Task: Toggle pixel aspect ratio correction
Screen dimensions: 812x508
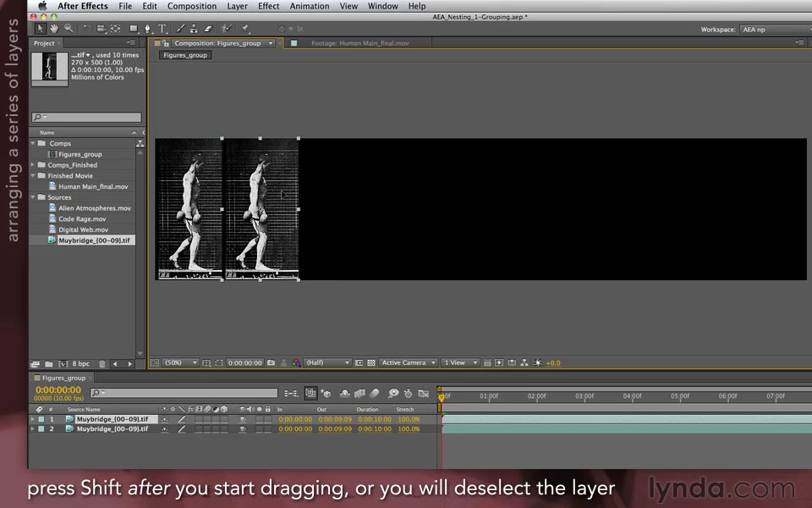Action: [x=487, y=363]
